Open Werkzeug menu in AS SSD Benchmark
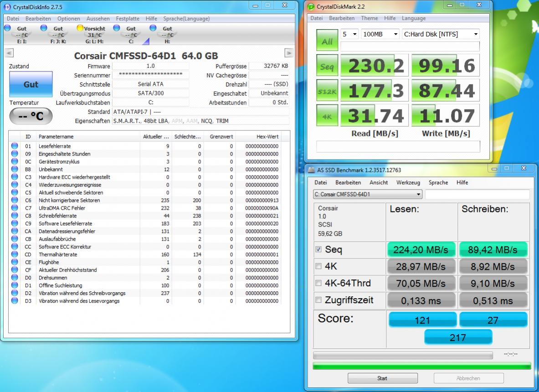The height and width of the screenshot is (392, 539). click(x=408, y=183)
